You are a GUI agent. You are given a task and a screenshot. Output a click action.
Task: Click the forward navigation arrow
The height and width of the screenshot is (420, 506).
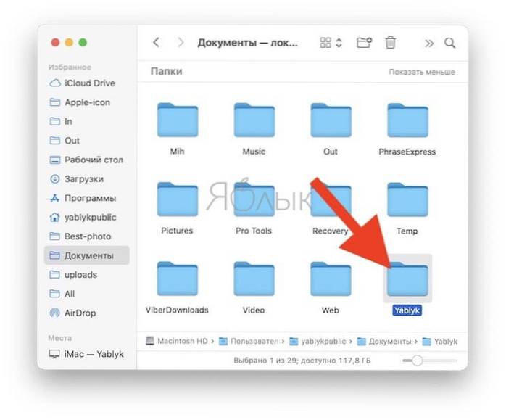181,43
